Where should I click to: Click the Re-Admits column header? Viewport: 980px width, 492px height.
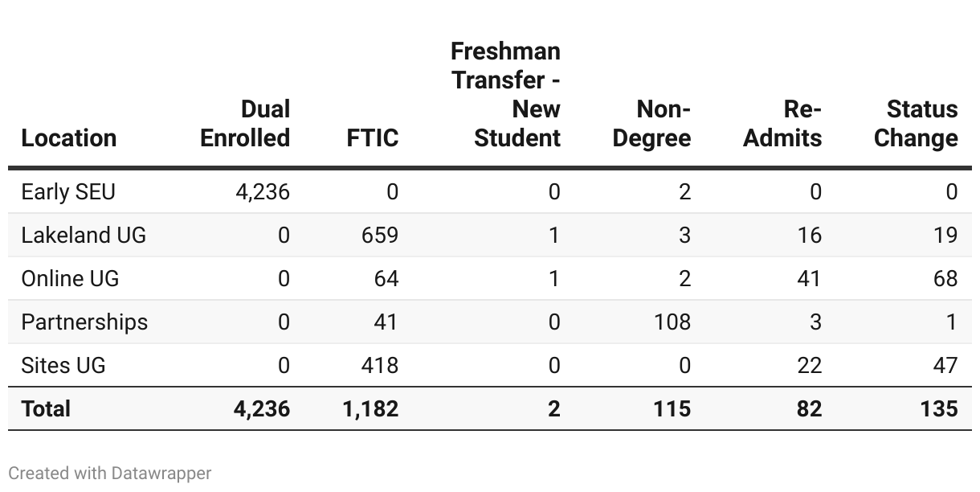pyautogui.click(x=782, y=124)
